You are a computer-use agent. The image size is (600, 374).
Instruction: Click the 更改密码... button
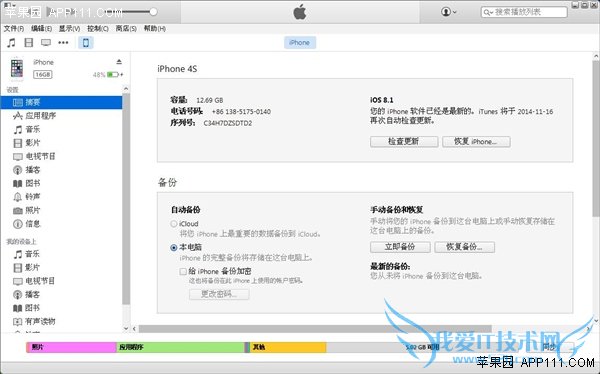pyautogui.click(x=219, y=294)
